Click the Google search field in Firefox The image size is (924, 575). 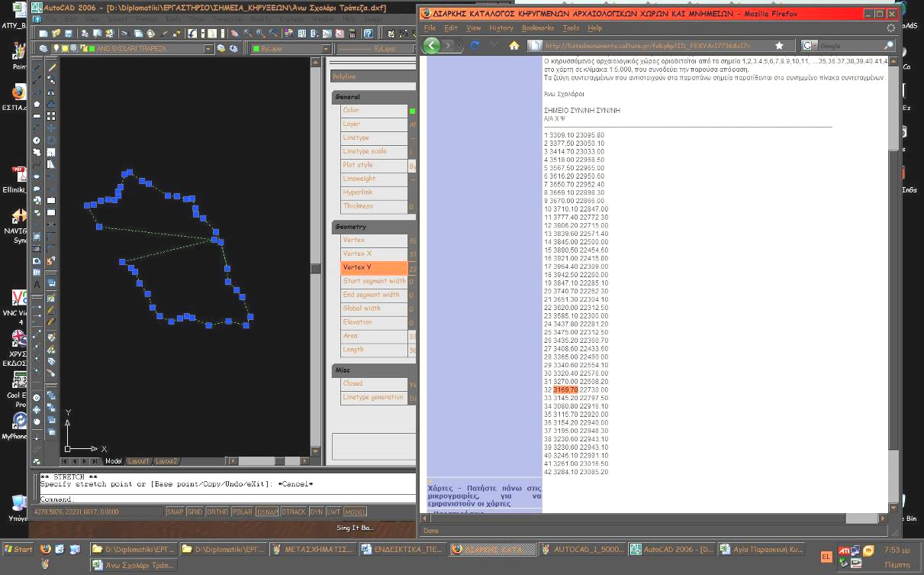(x=850, y=46)
